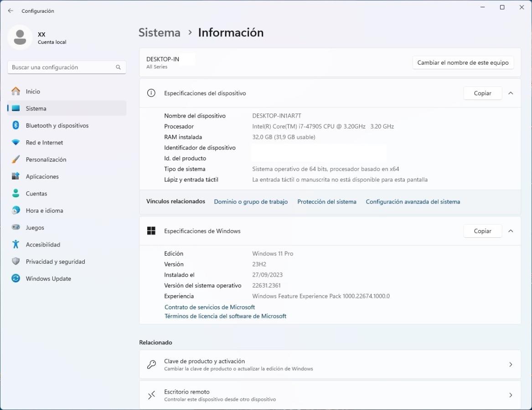Open Juegos using the gamepad icon
The height and width of the screenshot is (410, 532).
(16, 227)
